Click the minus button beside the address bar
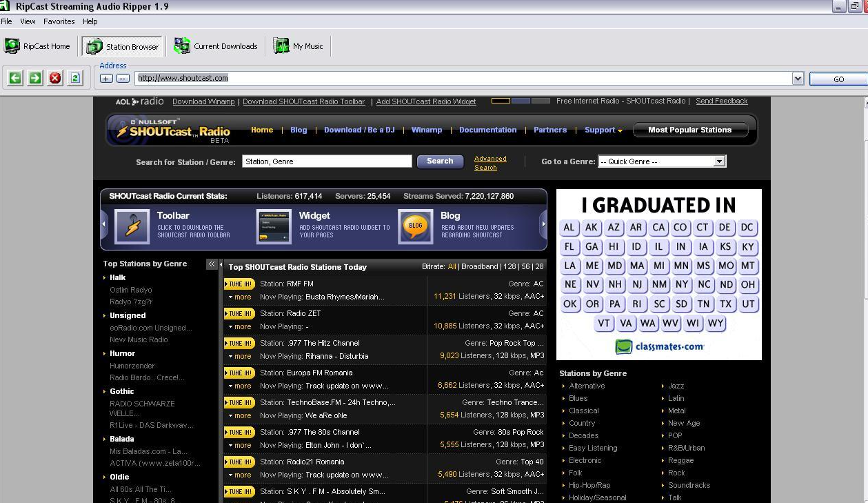 click(123, 78)
